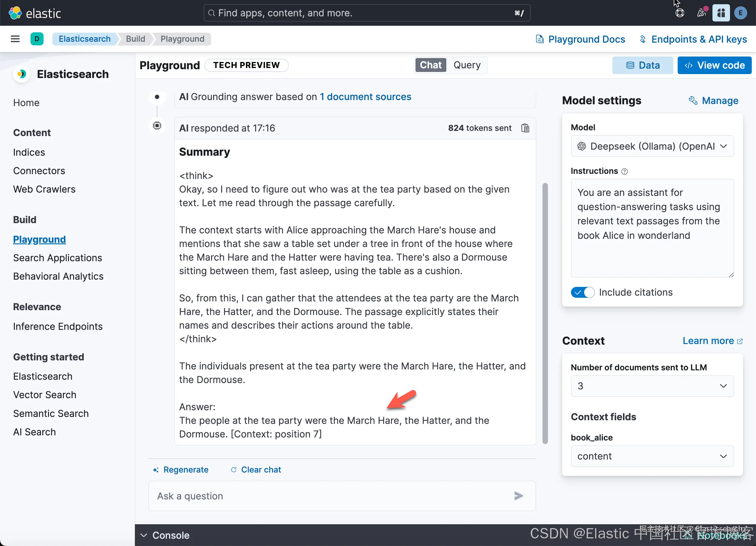Image resolution: width=756 pixels, height=546 pixels.
Task: Copy AI response using clipboard icon
Action: [525, 128]
